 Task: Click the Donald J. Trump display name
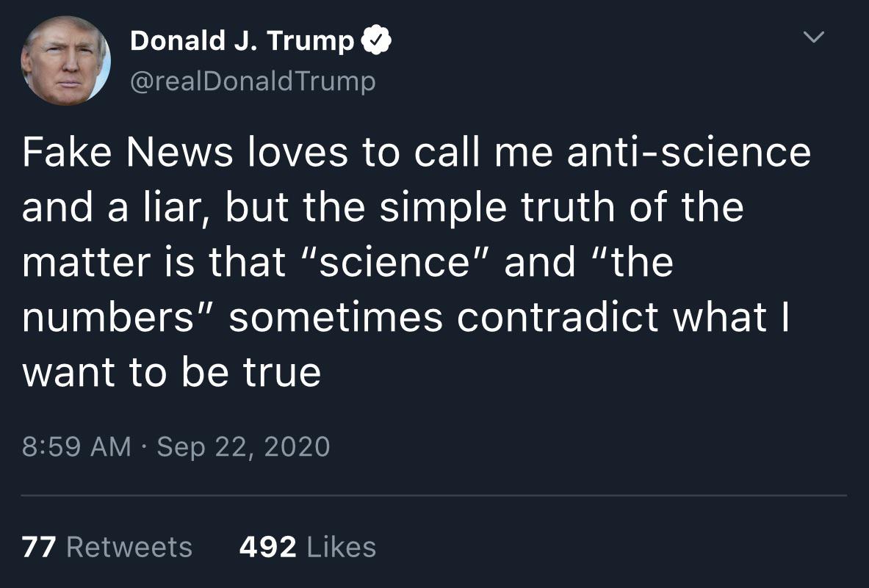tap(242, 41)
